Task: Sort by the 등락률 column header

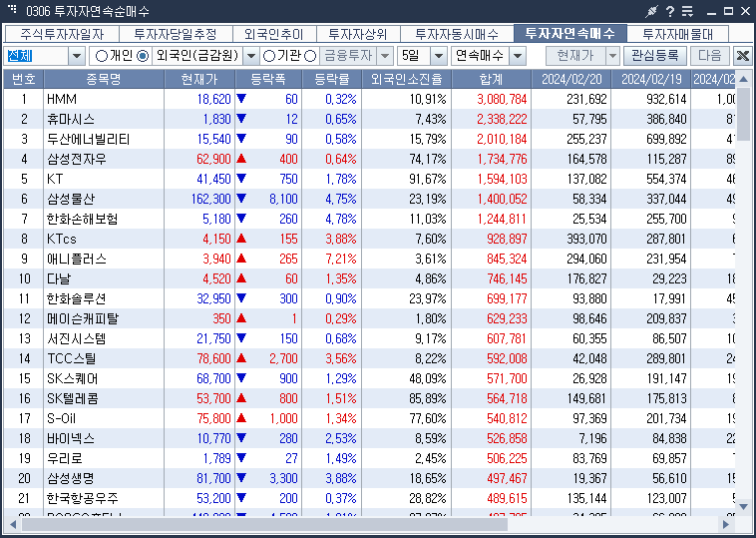Action: tap(332, 79)
